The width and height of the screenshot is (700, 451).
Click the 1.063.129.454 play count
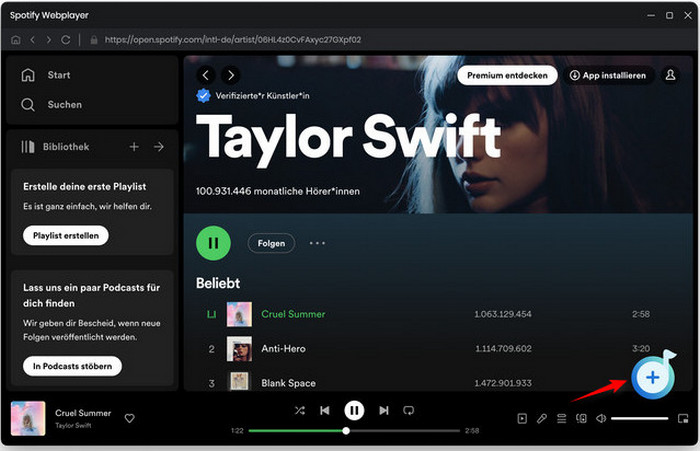coord(503,314)
